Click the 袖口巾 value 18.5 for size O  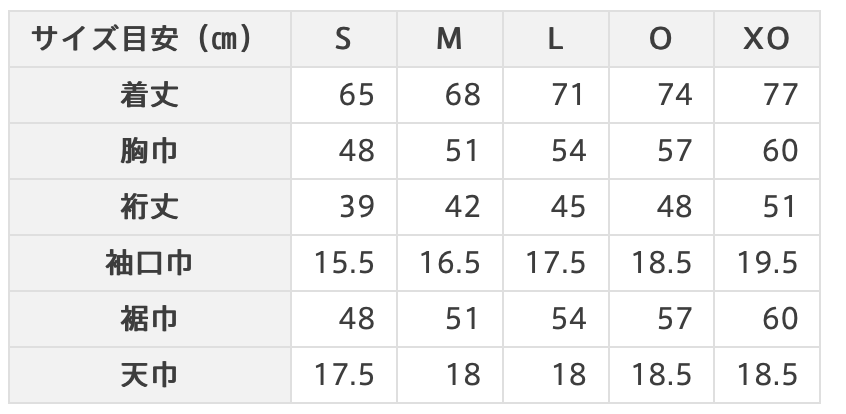662,263
